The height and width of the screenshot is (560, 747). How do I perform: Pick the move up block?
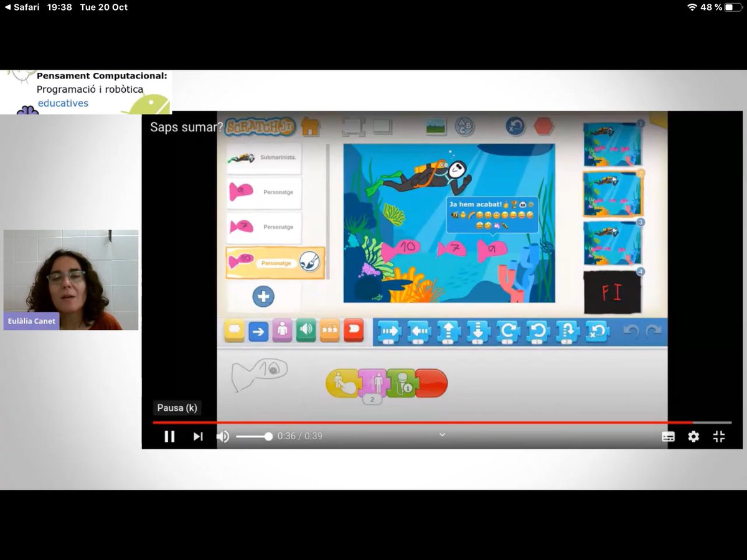(x=448, y=332)
